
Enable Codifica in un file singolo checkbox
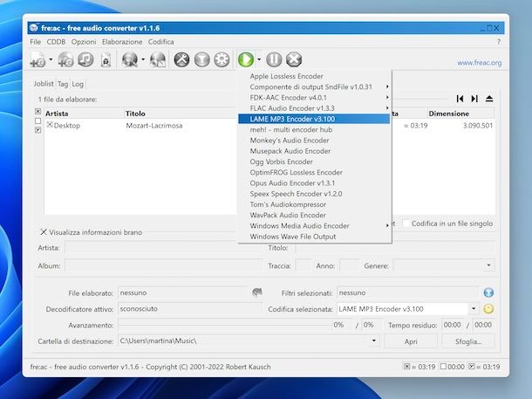pos(406,224)
